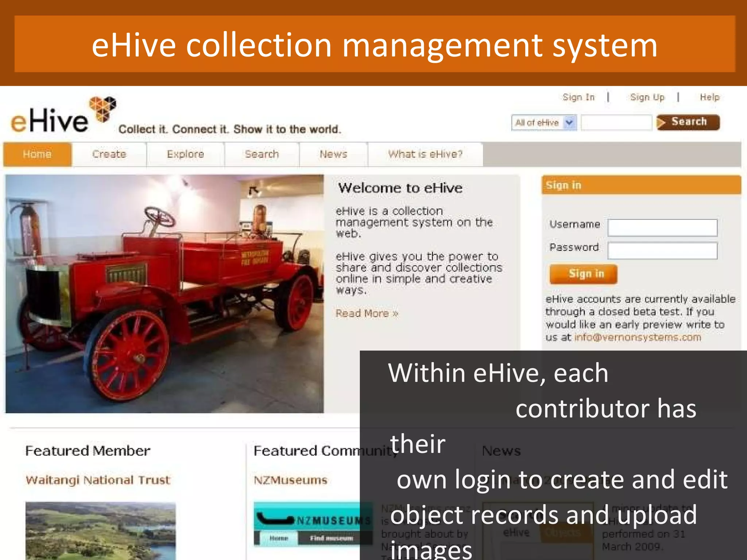
Task: Open the Help link
Action: pyautogui.click(x=709, y=97)
